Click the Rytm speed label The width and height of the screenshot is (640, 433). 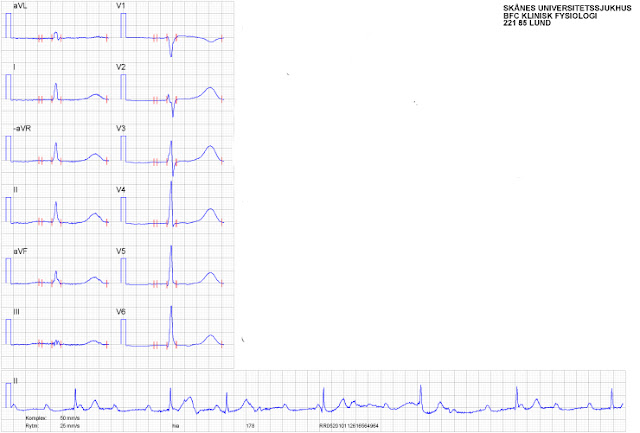32,426
